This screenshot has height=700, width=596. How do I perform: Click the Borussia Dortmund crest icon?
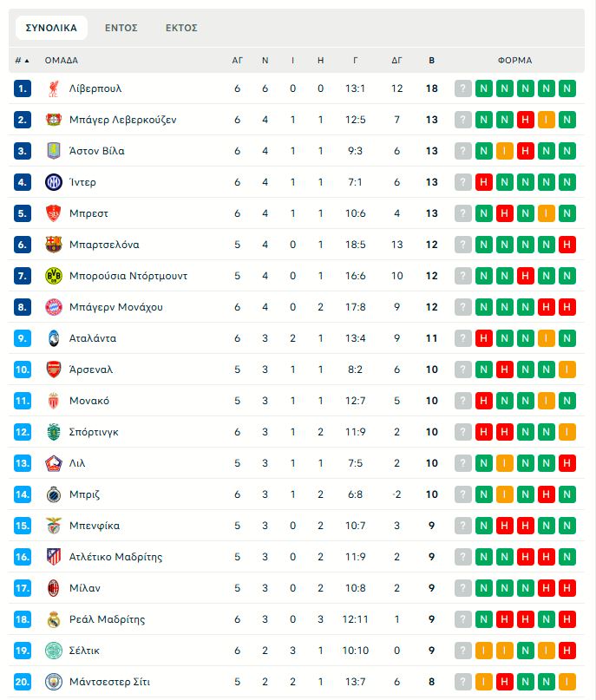pos(53,276)
